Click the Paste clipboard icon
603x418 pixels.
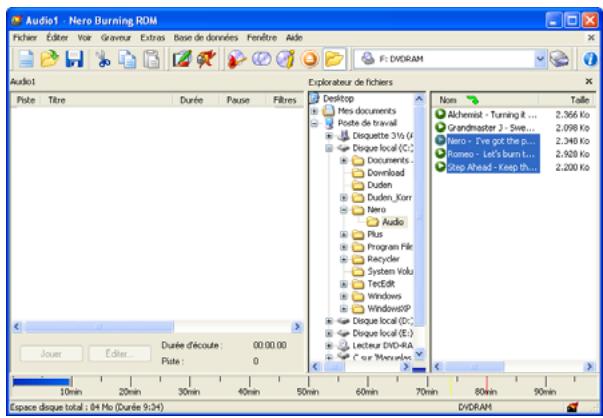coord(152,59)
